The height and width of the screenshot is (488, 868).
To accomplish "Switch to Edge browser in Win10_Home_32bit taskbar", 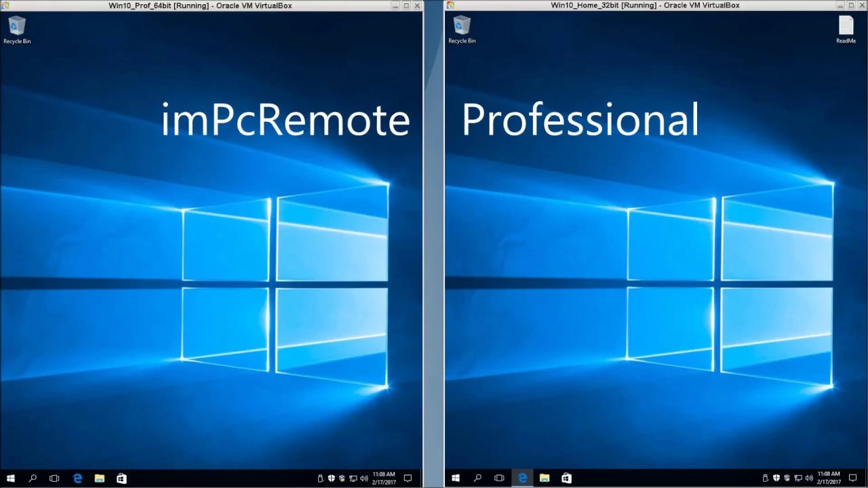I will (522, 479).
